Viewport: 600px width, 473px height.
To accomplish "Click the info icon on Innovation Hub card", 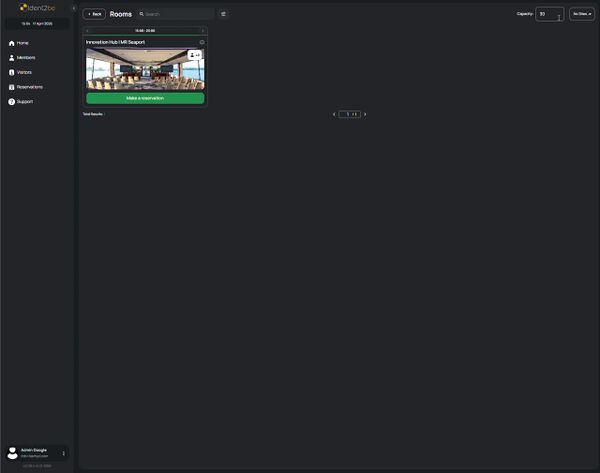I will click(x=202, y=42).
